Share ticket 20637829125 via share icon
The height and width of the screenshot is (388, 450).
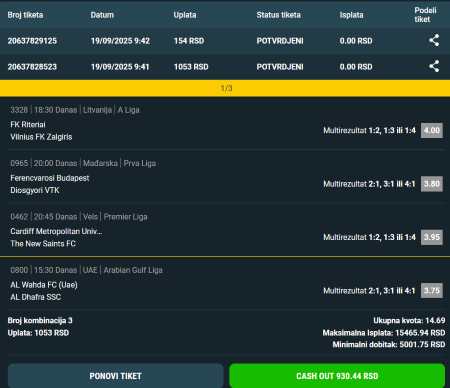coord(434,41)
